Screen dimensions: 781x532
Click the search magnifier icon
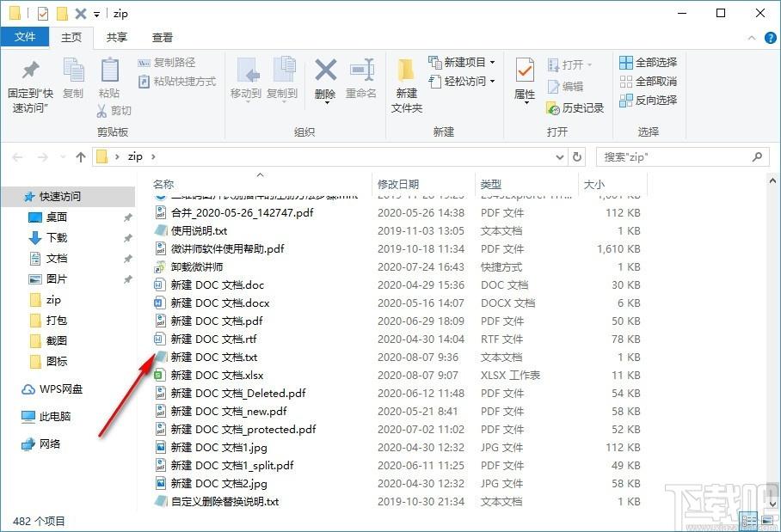[757, 156]
